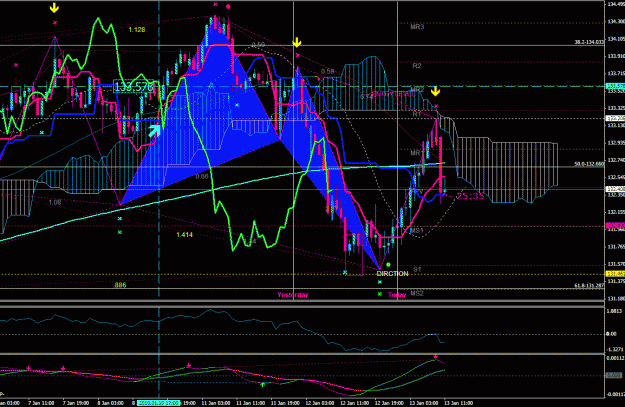Click the 12 Jan 11:00 time axis label
Viewport: 625px width, 407px height.
click(x=354, y=403)
